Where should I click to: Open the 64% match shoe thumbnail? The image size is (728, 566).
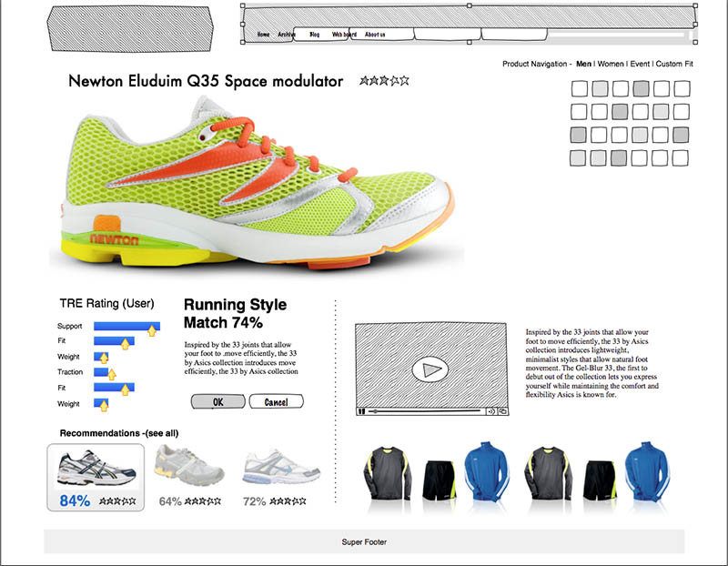tap(189, 465)
